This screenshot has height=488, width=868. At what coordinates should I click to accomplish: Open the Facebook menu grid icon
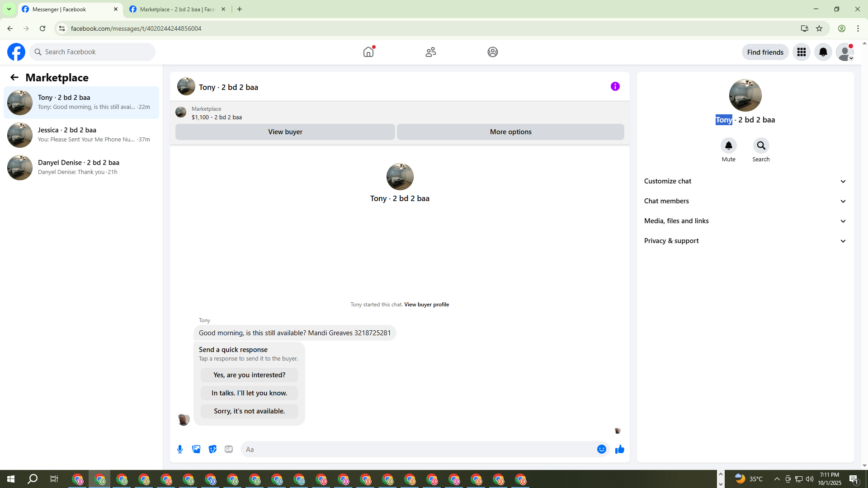[x=802, y=52]
